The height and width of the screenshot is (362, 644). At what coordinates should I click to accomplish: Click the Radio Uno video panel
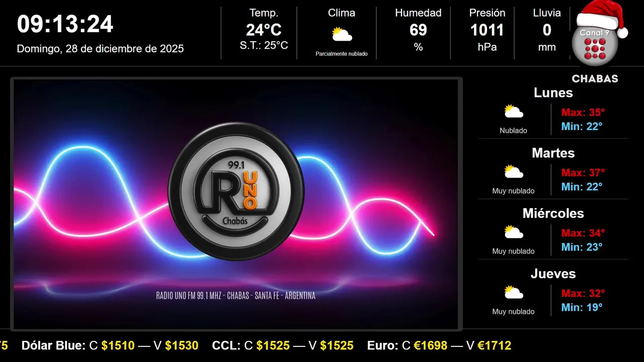pyautogui.click(x=236, y=204)
